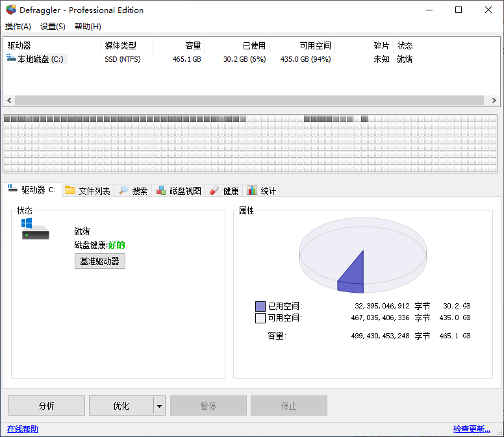Click the 媒体类型 column header
504x437 pixels.
click(x=127, y=45)
